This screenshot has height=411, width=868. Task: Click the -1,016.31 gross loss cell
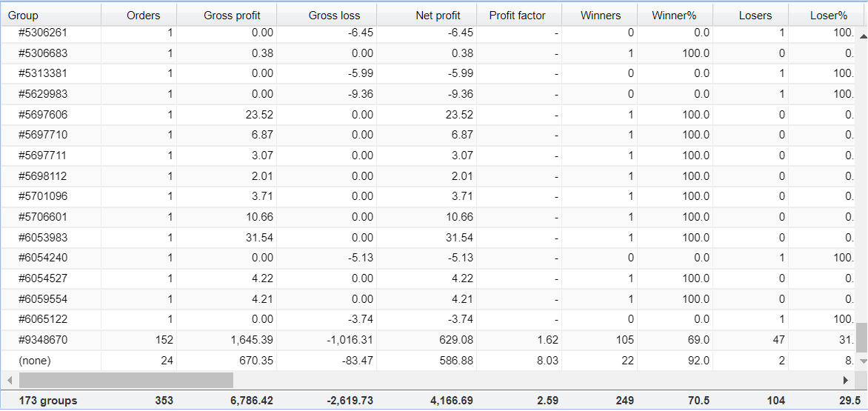[327, 340]
